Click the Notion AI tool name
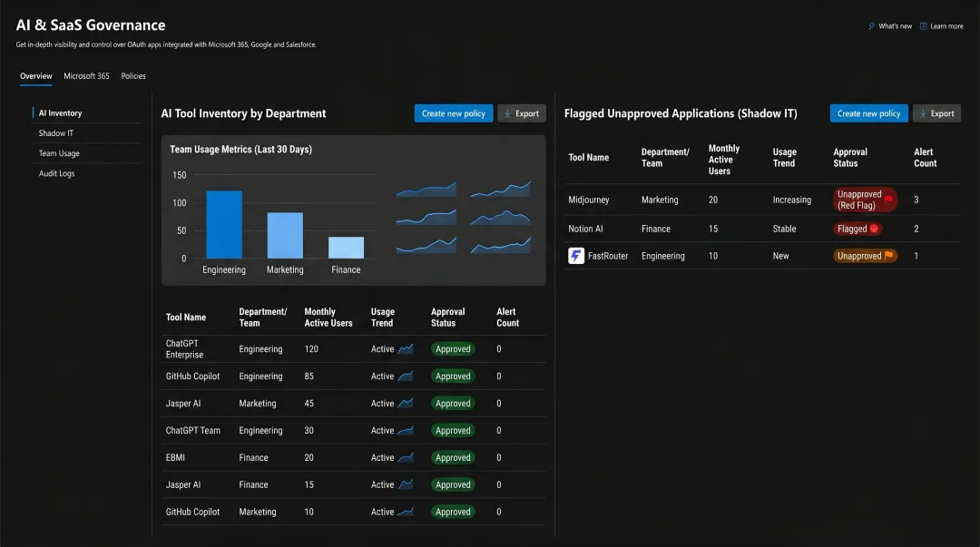Screen dimensions: 980x547 pyautogui.click(x=585, y=229)
